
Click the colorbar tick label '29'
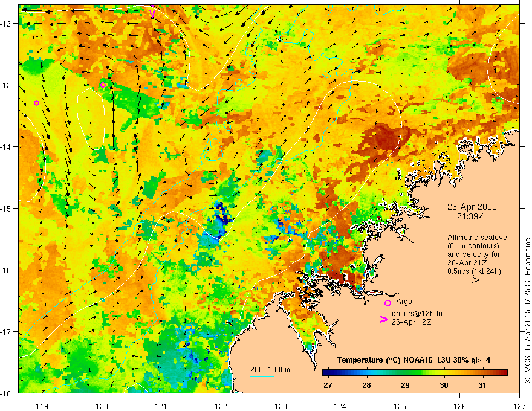[405, 386]
